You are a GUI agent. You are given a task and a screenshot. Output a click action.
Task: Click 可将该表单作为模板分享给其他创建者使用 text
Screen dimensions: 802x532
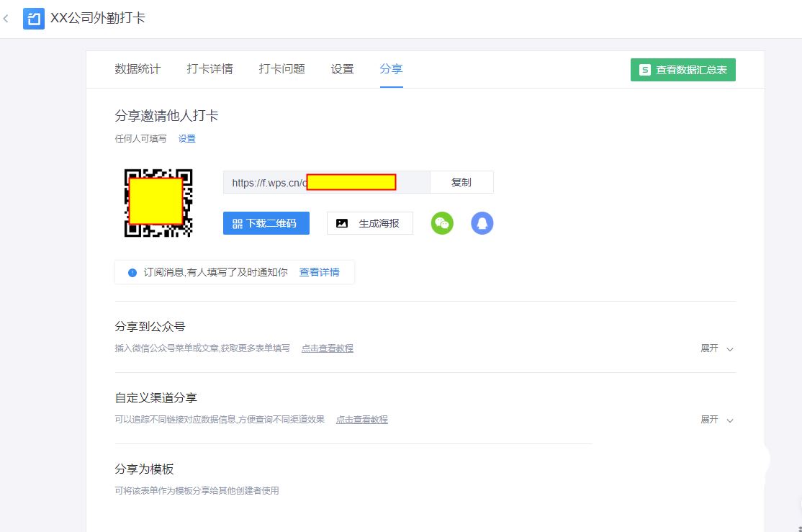(197, 490)
